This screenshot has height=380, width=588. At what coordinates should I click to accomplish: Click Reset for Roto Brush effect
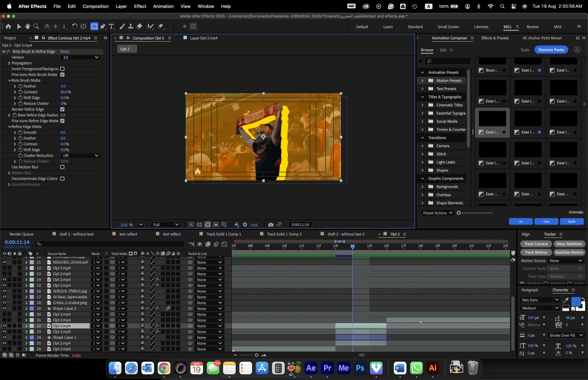65,51
